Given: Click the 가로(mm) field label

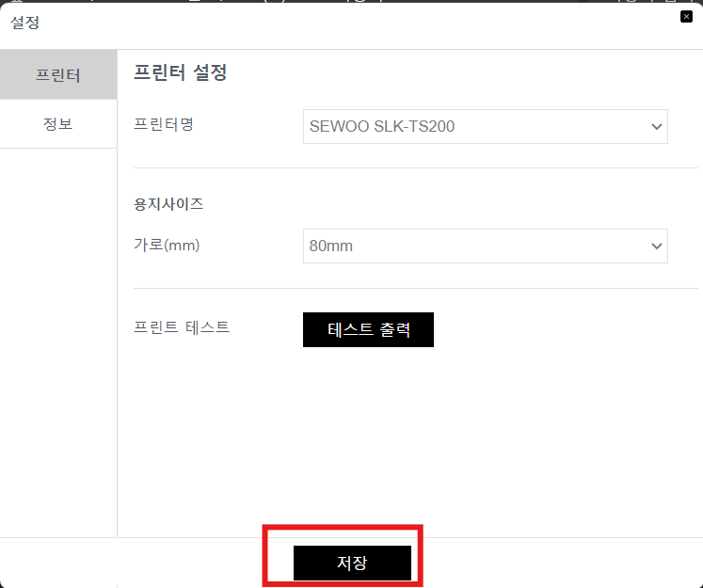Looking at the screenshot, I should coord(167,245).
